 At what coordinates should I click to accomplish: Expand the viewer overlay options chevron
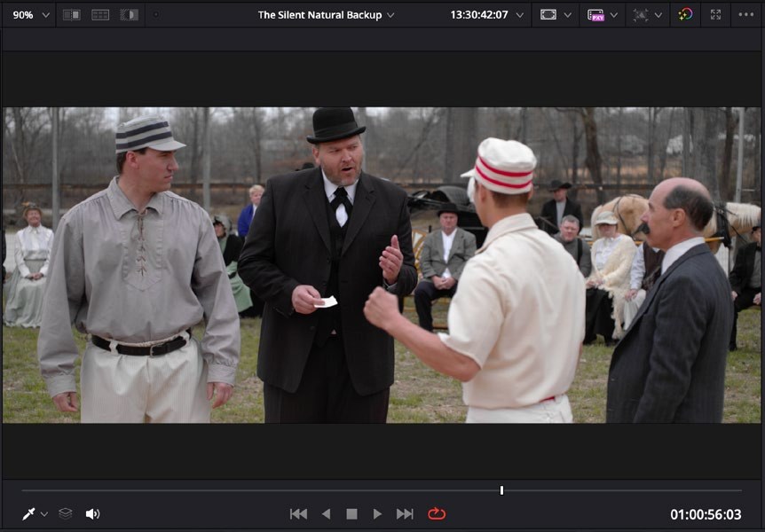[x=567, y=15]
